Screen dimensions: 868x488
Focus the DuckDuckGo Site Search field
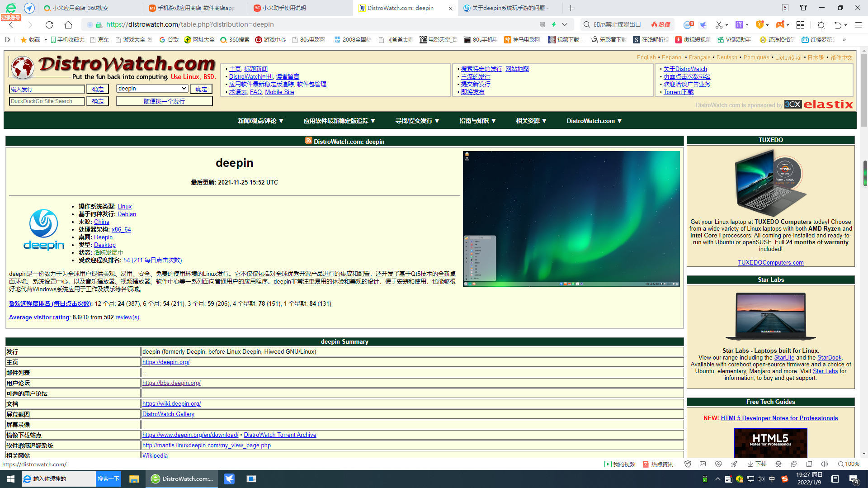(47, 101)
